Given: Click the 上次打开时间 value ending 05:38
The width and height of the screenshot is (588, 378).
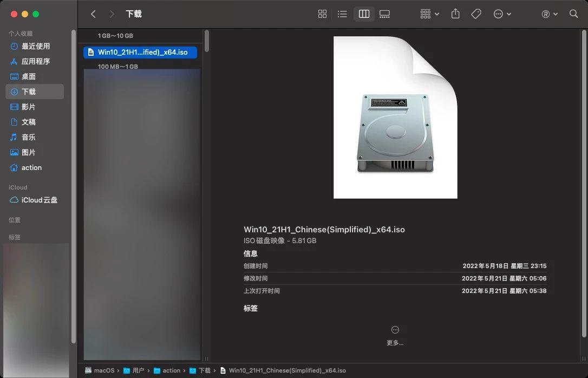Looking at the screenshot, I should (x=504, y=291).
